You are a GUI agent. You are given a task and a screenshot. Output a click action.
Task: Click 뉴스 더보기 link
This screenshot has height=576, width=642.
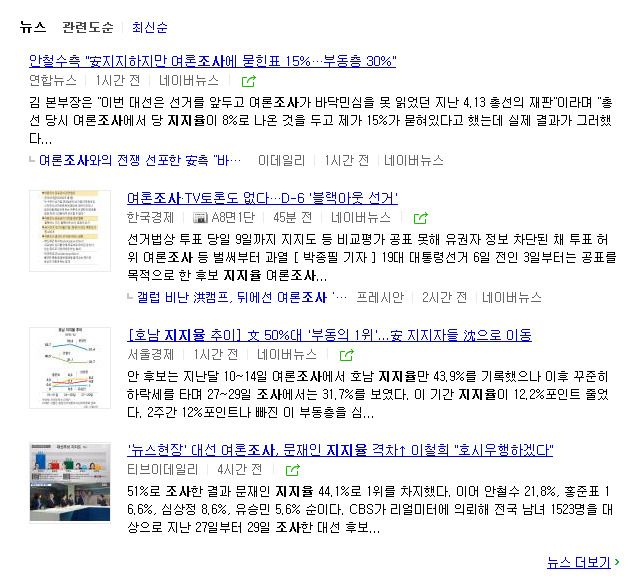pos(579,562)
